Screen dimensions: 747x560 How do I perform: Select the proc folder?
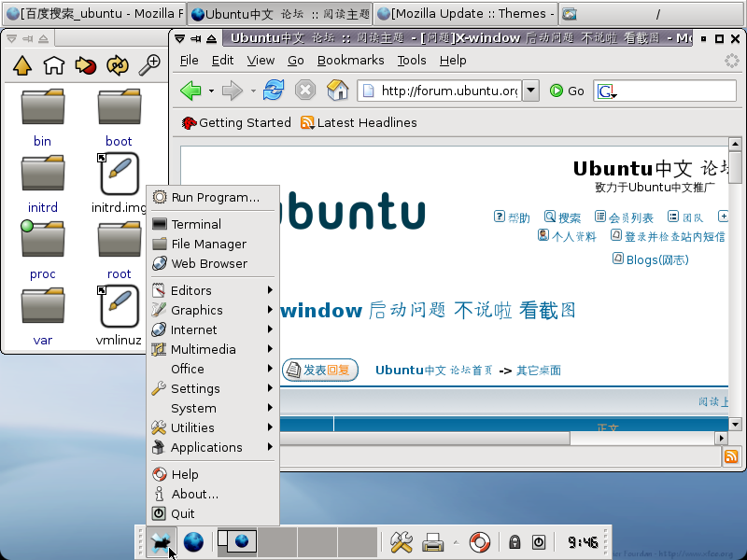pos(42,251)
